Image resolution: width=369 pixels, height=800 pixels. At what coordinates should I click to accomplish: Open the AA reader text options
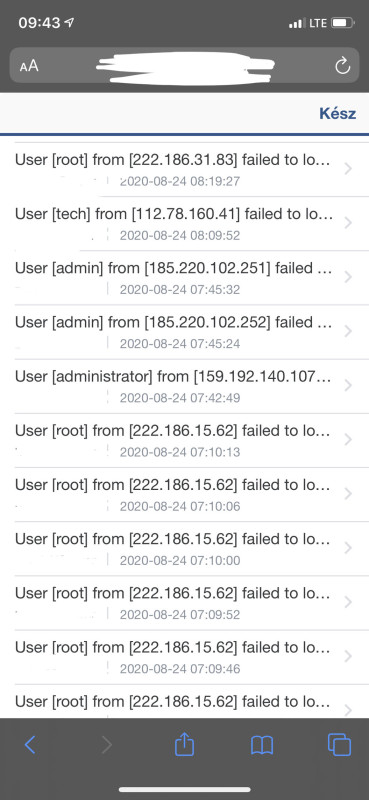point(29,66)
